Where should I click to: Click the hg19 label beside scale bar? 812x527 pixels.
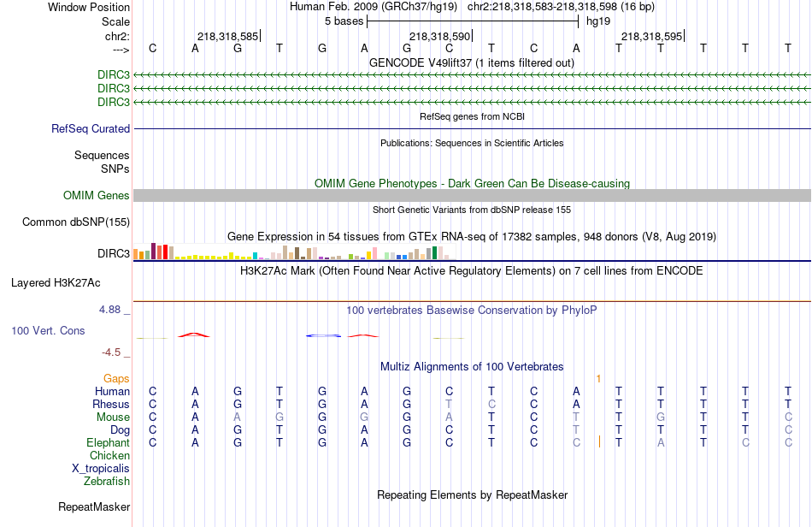(598, 21)
